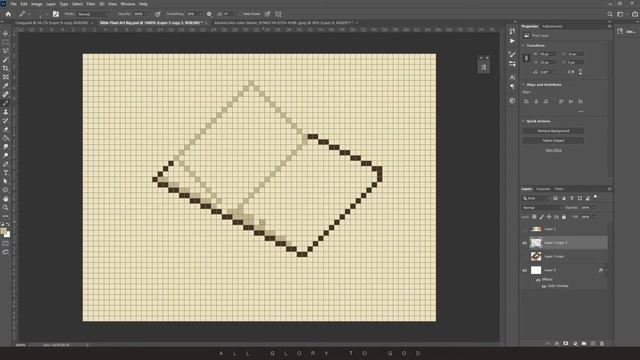Open the Kind layer filter dropdown

click(x=536, y=198)
